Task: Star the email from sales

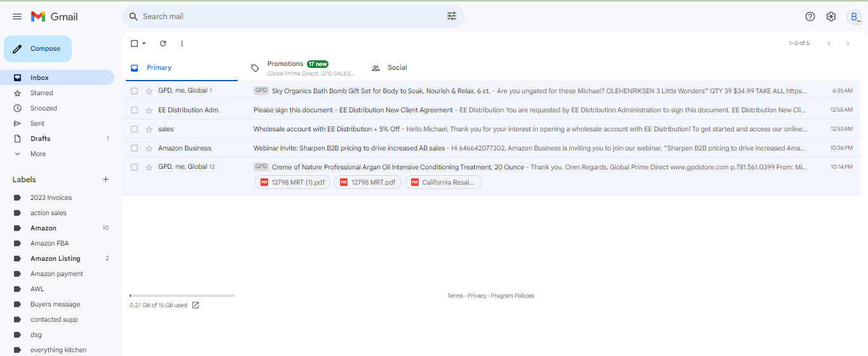Action: (x=149, y=129)
